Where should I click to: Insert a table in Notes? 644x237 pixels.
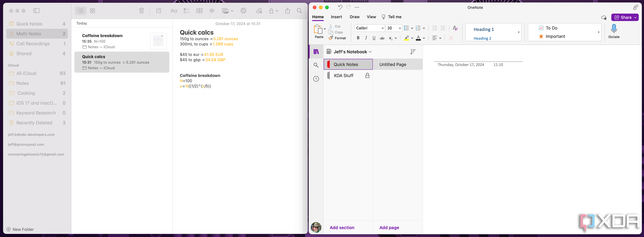(x=199, y=11)
